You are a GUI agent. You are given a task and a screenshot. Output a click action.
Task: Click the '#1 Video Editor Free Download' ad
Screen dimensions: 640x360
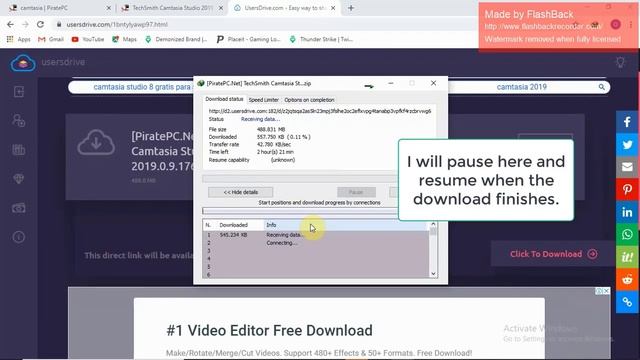pos(269,330)
